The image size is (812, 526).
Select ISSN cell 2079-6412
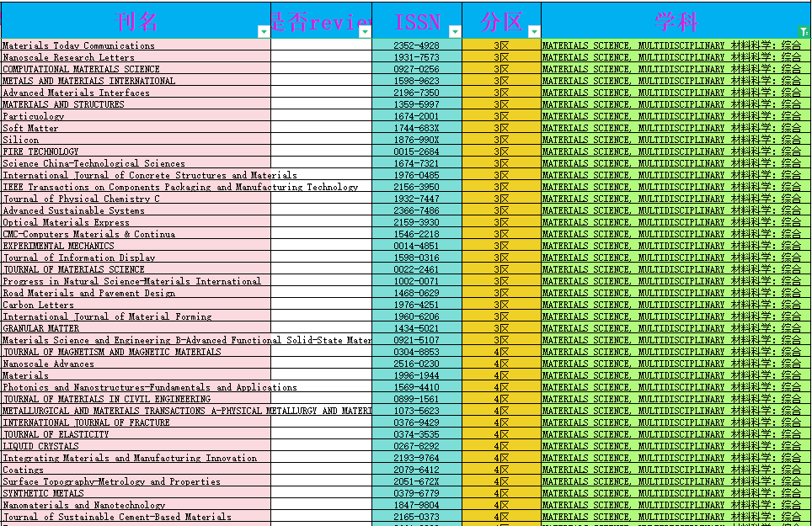(417, 470)
